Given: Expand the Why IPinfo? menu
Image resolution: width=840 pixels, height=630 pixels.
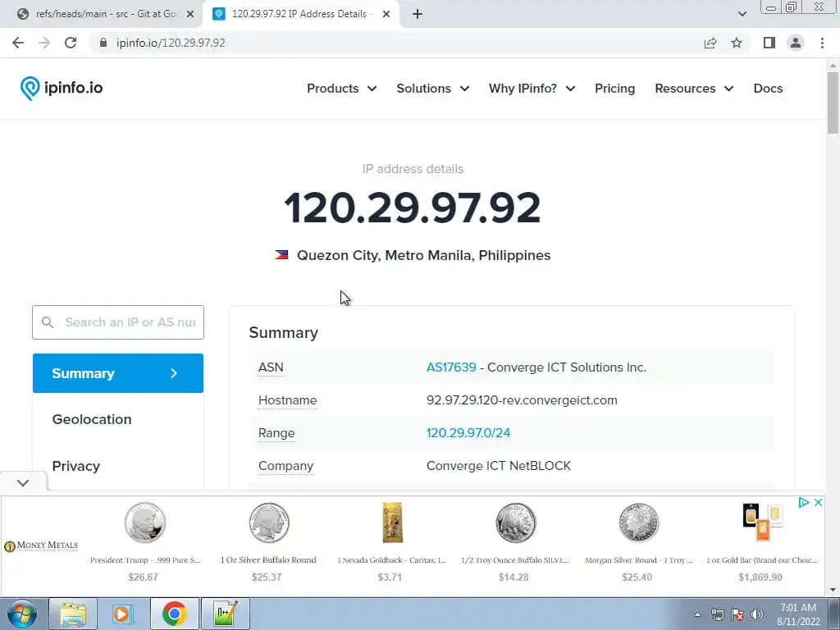Looking at the screenshot, I should [x=532, y=89].
